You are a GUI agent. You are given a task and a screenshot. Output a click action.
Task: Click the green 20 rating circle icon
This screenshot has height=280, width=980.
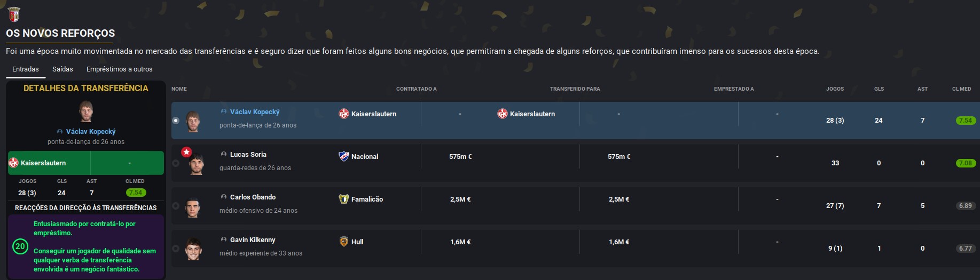coord(20,246)
